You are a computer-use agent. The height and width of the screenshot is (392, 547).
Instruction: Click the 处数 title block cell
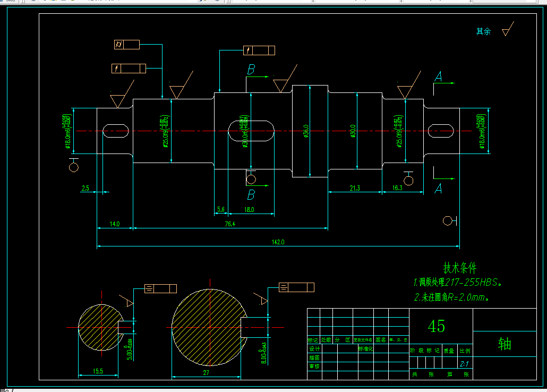[326, 339]
